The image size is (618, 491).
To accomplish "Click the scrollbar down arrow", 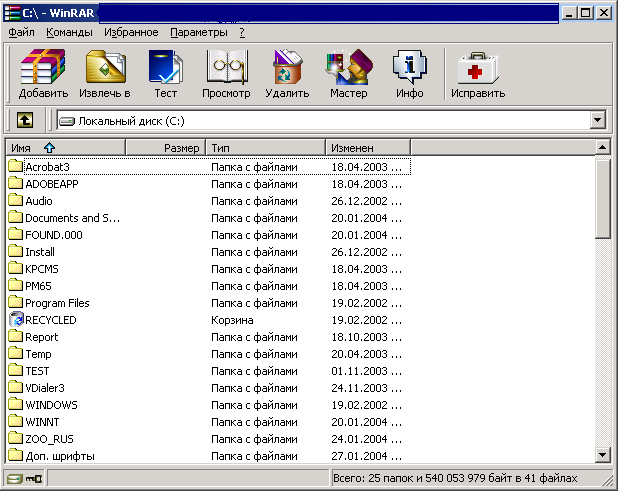I will [x=602, y=455].
